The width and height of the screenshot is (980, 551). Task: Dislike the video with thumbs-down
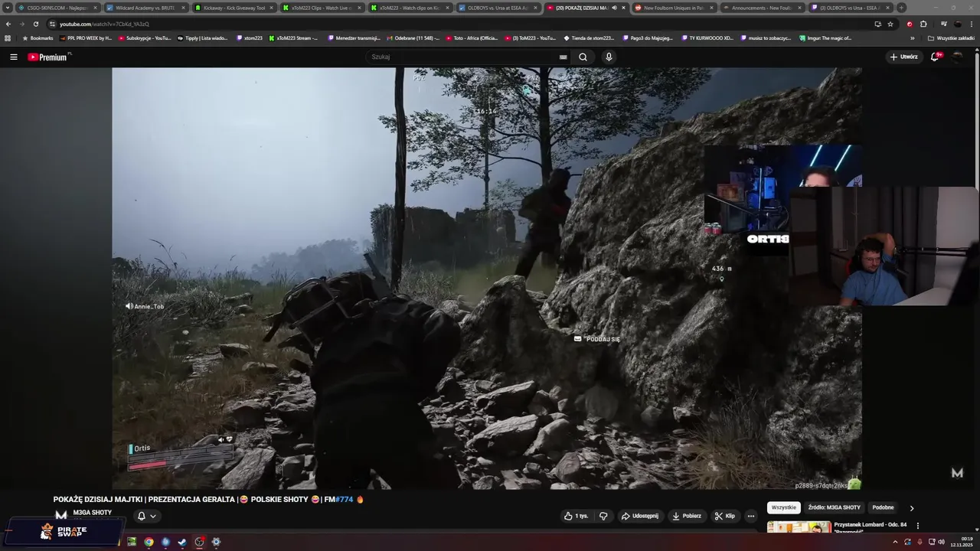tap(603, 516)
